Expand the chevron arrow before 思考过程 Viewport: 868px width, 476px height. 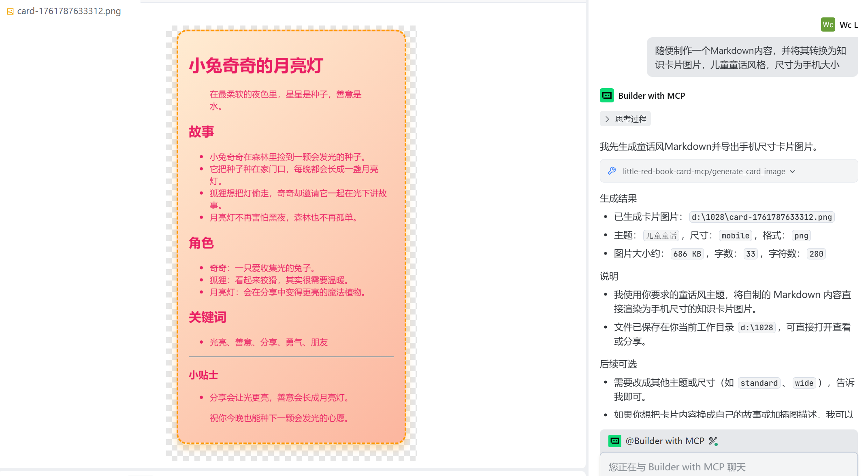click(607, 119)
